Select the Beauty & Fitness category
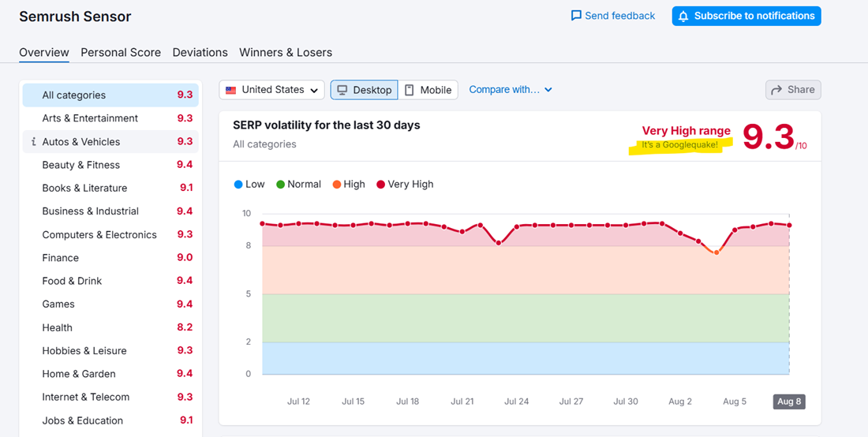The image size is (868, 437). [110, 165]
